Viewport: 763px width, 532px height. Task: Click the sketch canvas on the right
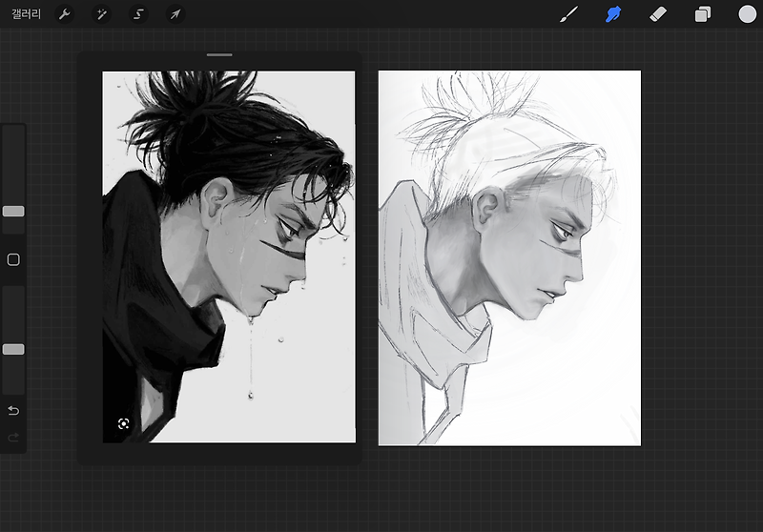509,257
